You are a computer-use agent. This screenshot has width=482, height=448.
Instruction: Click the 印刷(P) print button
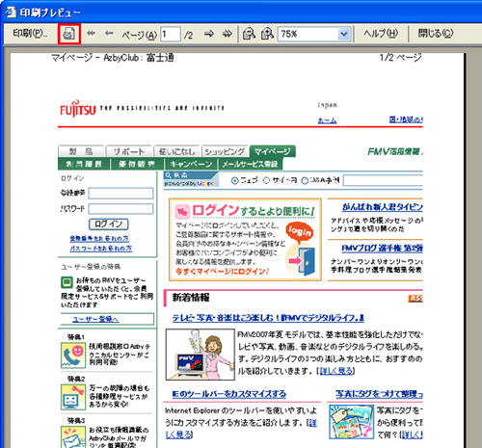tap(30, 34)
